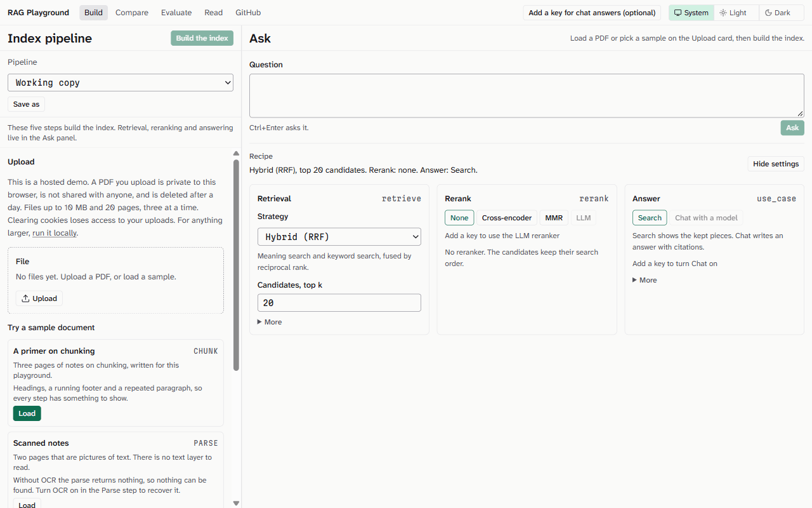Click 'Add a key to use the LLM reranker'
The height and width of the screenshot is (508, 812).
click(x=502, y=236)
